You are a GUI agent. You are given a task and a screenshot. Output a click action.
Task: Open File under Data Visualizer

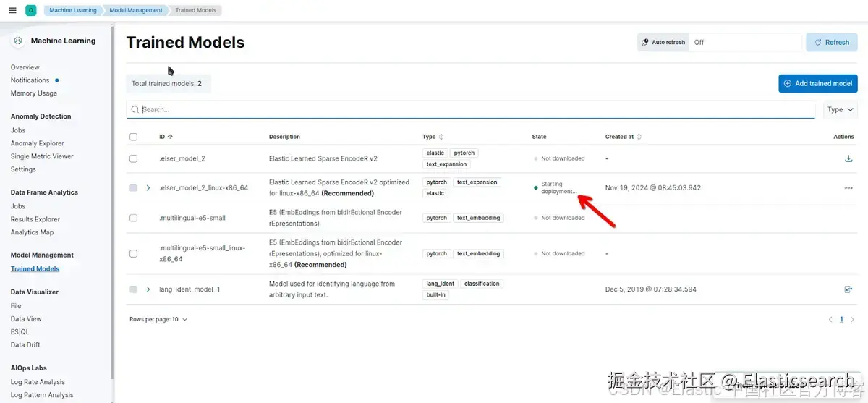16,306
